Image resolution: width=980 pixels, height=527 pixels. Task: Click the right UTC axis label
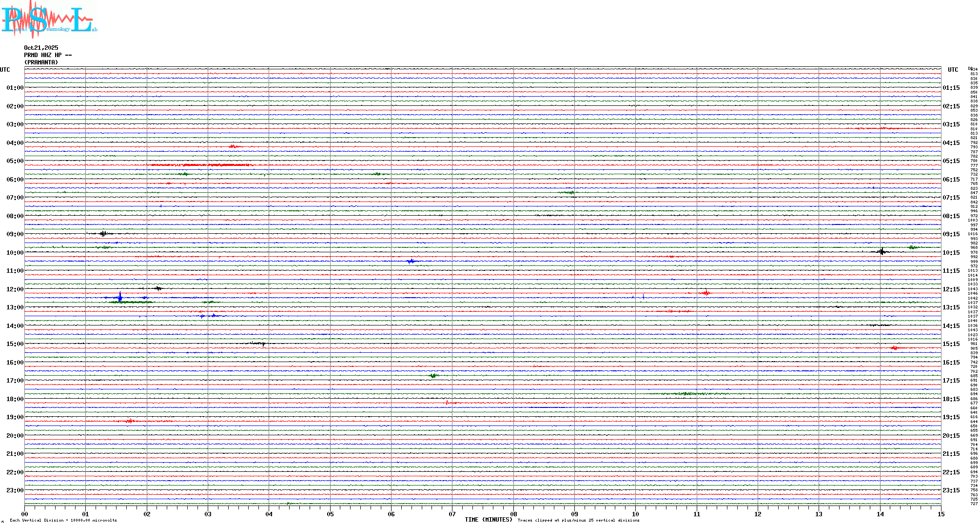953,70
